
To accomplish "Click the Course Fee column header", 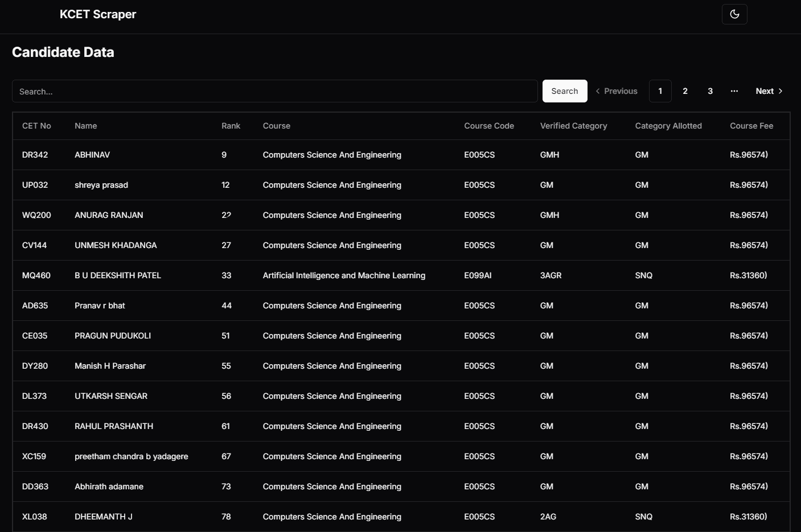I will 751,126.
